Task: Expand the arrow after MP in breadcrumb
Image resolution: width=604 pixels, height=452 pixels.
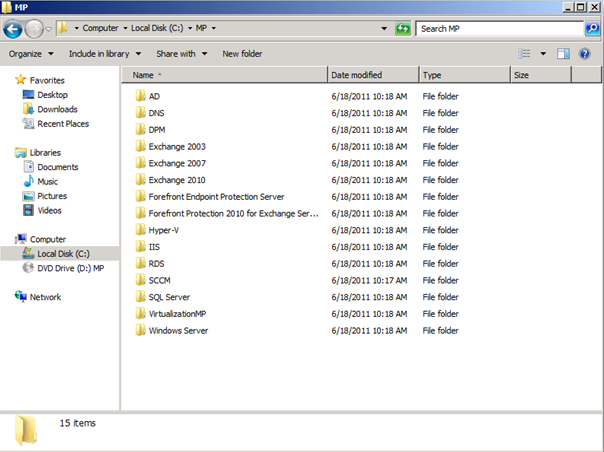Action: [x=214, y=28]
